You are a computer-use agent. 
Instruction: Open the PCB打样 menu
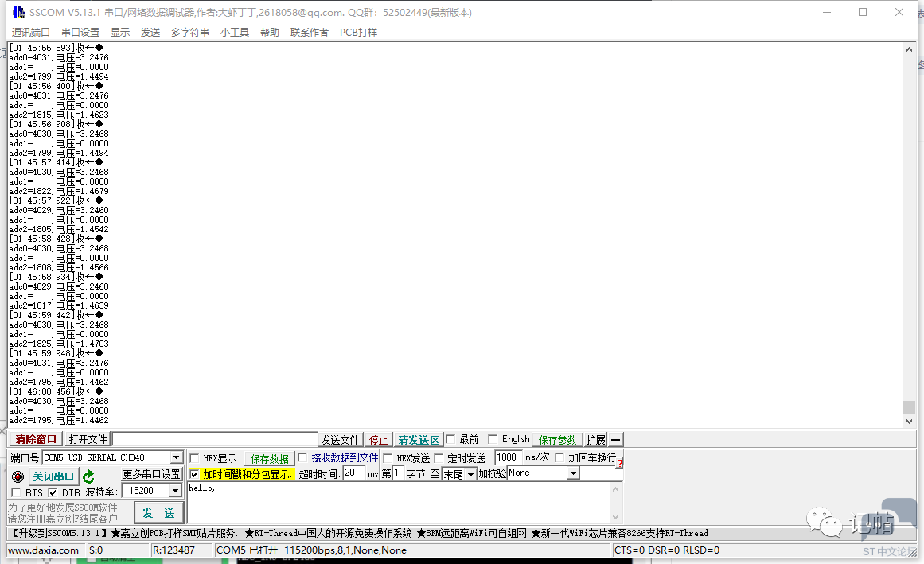(358, 33)
